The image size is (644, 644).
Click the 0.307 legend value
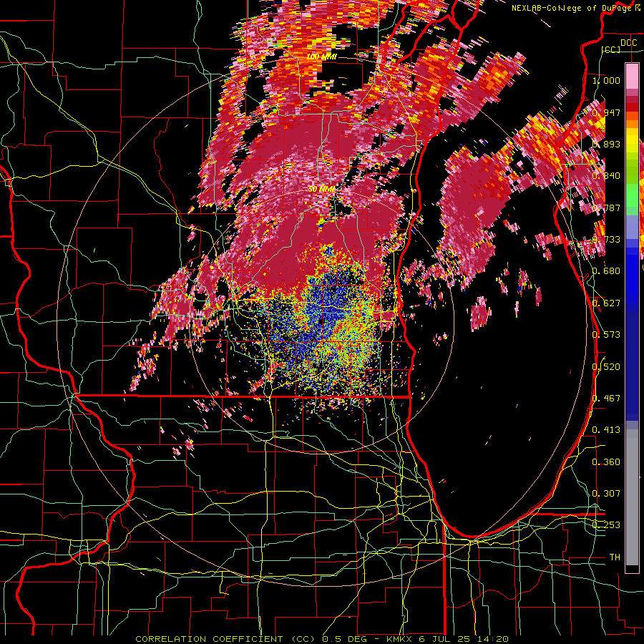[x=606, y=494]
